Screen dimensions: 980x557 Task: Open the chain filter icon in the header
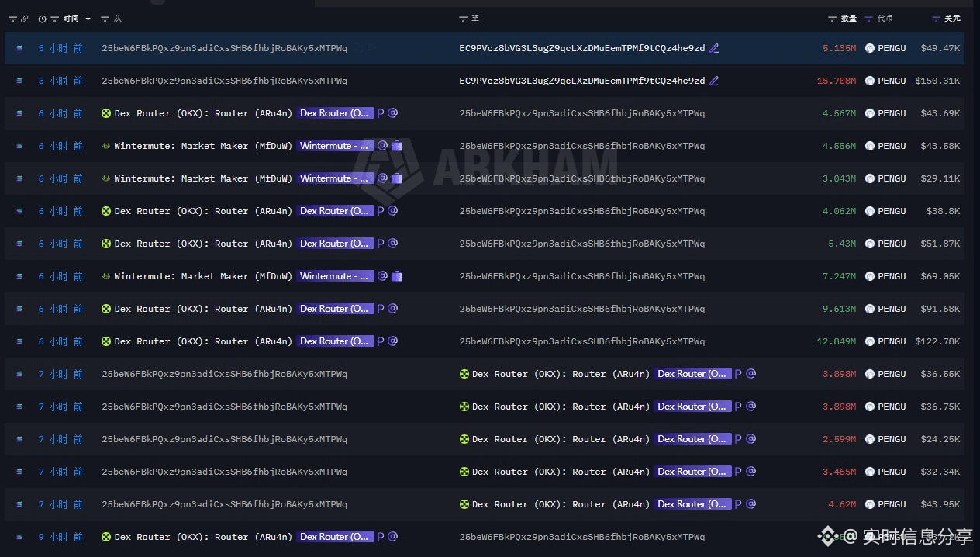[x=12, y=19]
